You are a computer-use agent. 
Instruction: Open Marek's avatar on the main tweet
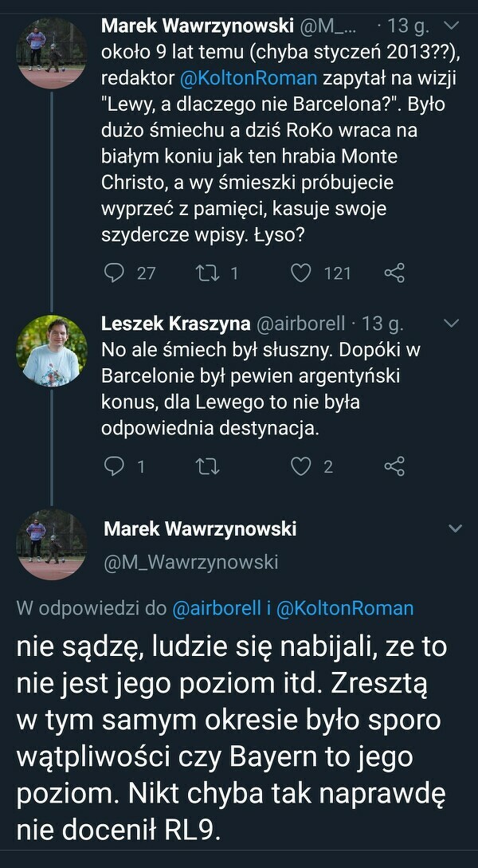[x=52, y=543]
